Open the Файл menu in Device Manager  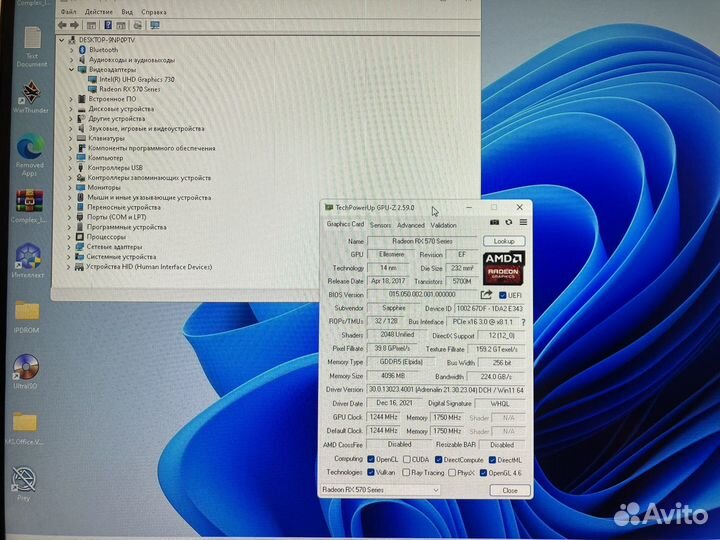point(68,11)
